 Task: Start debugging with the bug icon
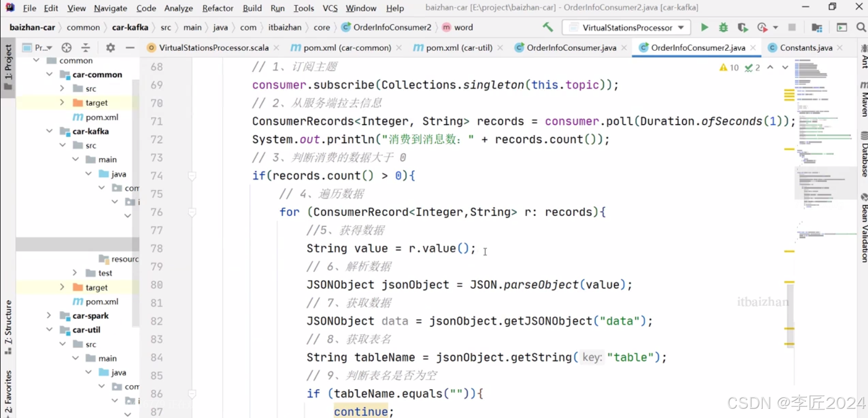click(x=723, y=27)
